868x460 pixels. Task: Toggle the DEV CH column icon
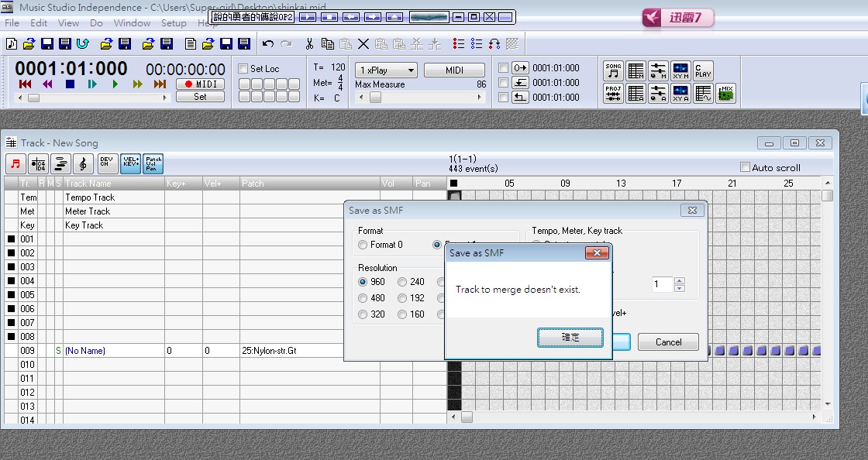(106, 163)
